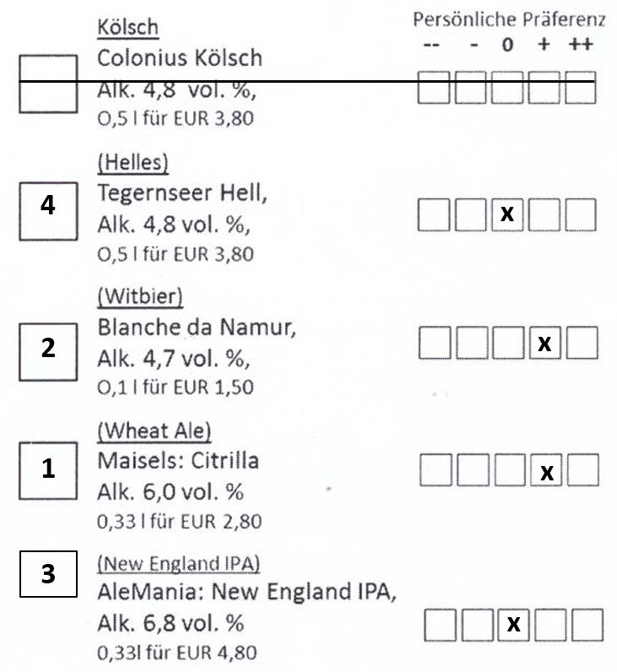Select the ranking box showing 1 for Citrilla
Screen dimensions: 617x672
(48, 471)
